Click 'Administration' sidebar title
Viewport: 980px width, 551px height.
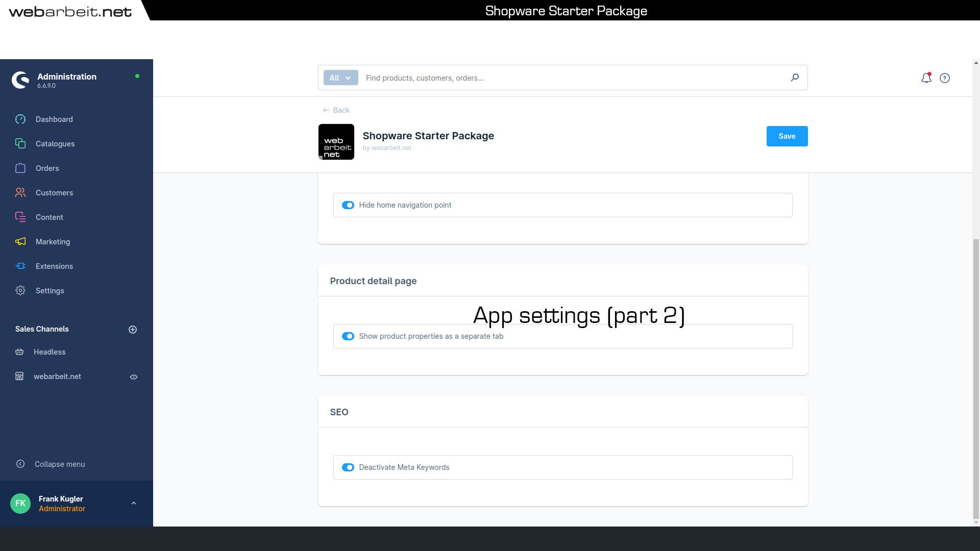click(x=67, y=77)
